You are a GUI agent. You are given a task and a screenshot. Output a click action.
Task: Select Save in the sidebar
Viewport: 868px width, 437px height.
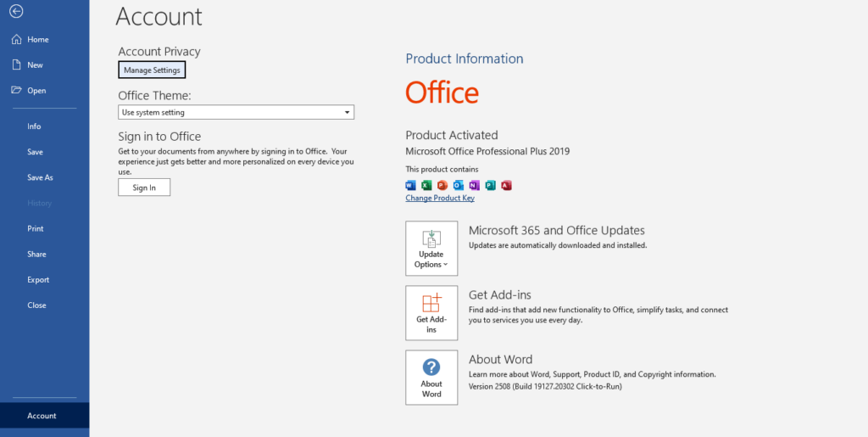click(x=44, y=152)
